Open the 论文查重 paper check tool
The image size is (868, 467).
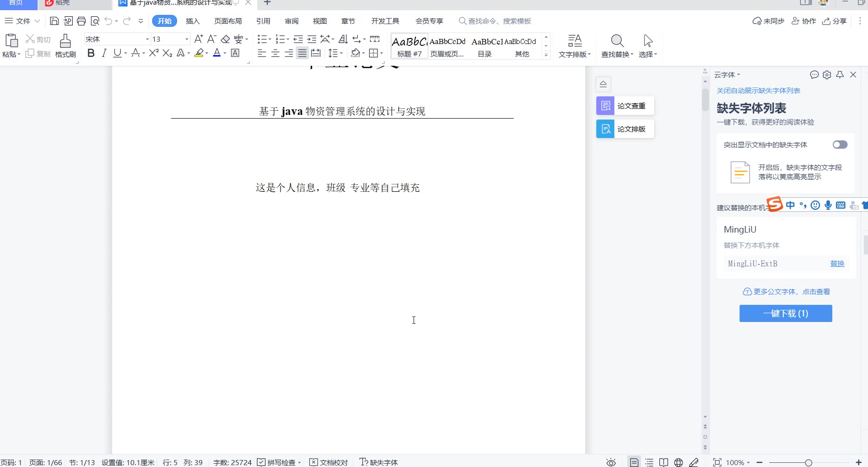(x=625, y=106)
